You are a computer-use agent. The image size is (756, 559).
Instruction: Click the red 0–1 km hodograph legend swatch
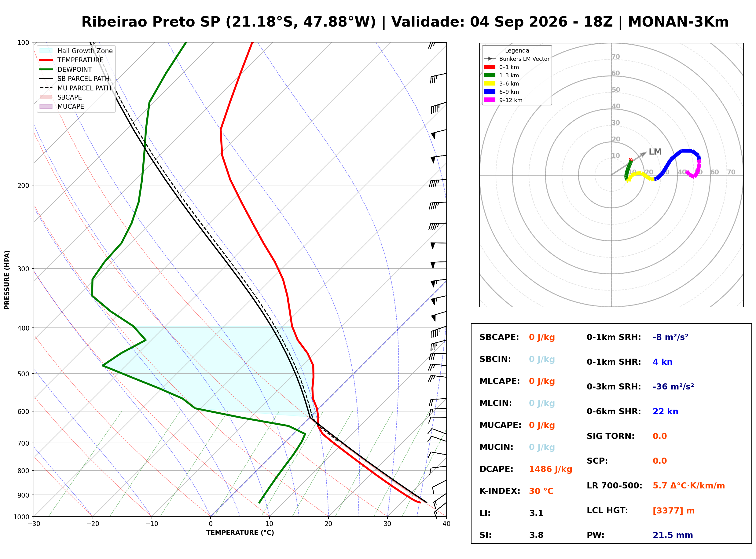point(490,67)
